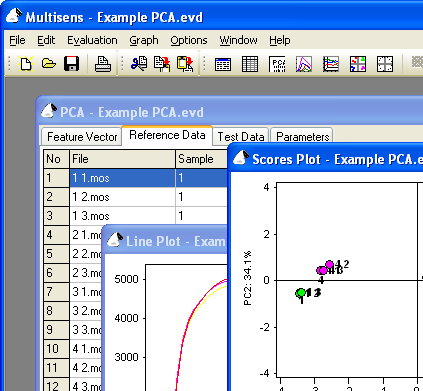Screen dimensions: 423x391
Task: Switch to the Test Data tab
Action: tap(241, 137)
